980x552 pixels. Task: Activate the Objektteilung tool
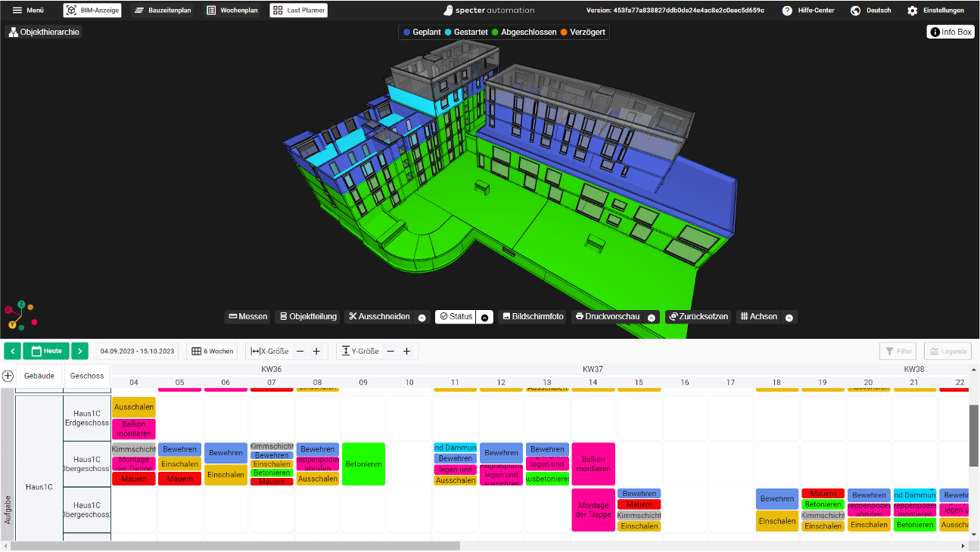(x=306, y=316)
